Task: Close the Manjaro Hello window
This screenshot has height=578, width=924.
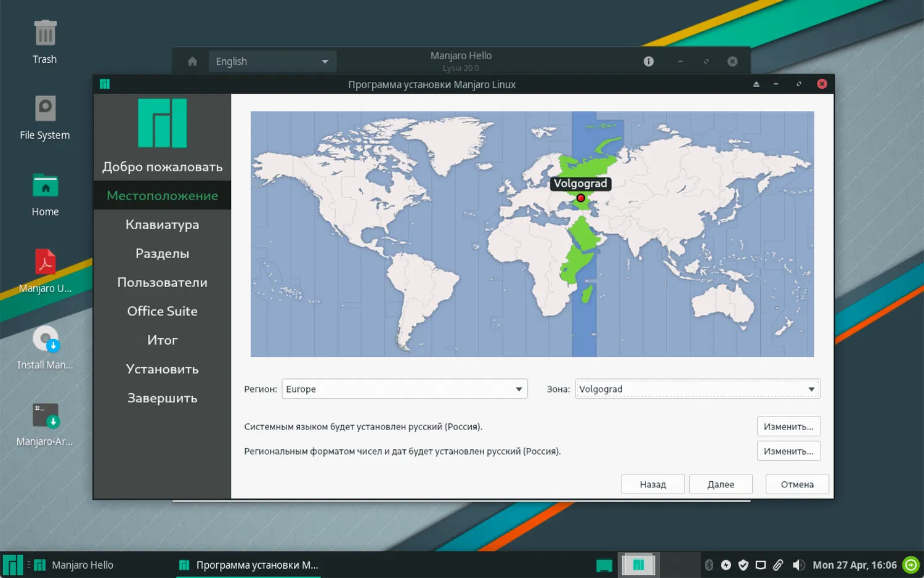Action: (x=732, y=61)
